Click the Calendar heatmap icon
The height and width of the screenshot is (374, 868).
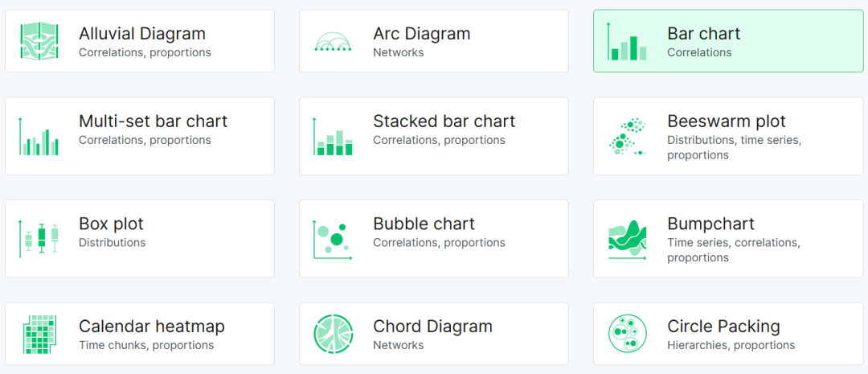click(39, 334)
